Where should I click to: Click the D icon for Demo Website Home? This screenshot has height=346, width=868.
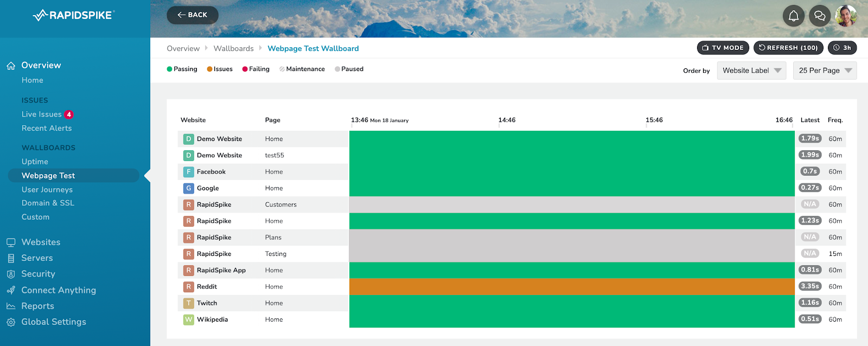[x=188, y=139]
